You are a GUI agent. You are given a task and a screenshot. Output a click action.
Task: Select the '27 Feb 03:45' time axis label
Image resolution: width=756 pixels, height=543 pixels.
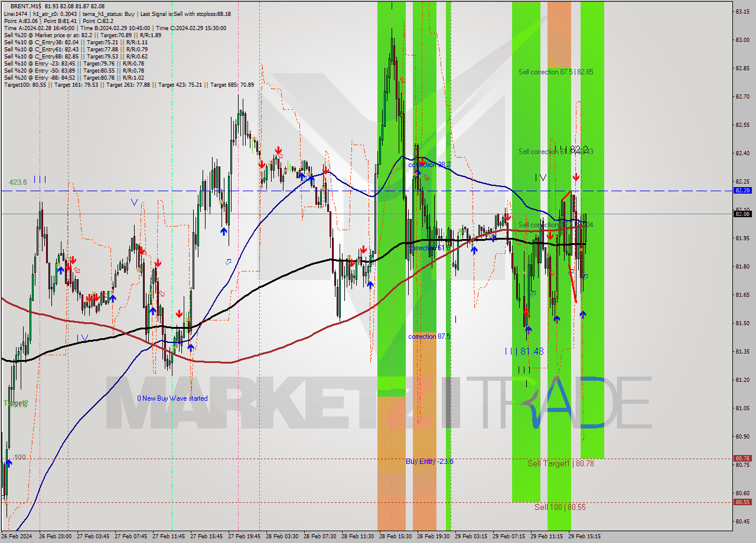[94, 537]
